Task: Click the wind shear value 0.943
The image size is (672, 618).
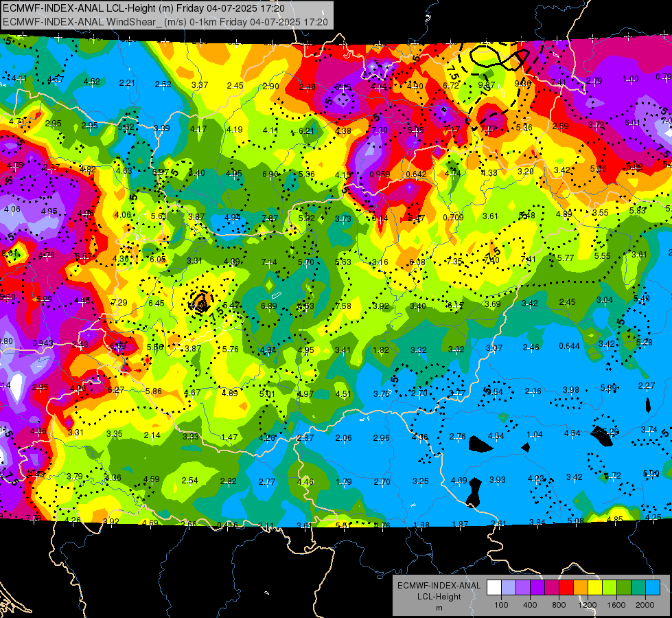Action: (43, 343)
